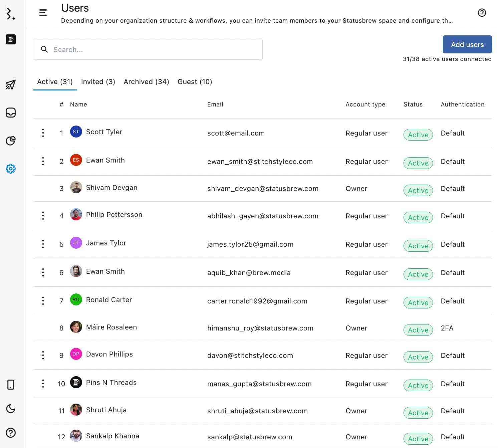Open the top-right help circle icon
Screen dimensions: 498x448
pyautogui.click(x=482, y=13)
